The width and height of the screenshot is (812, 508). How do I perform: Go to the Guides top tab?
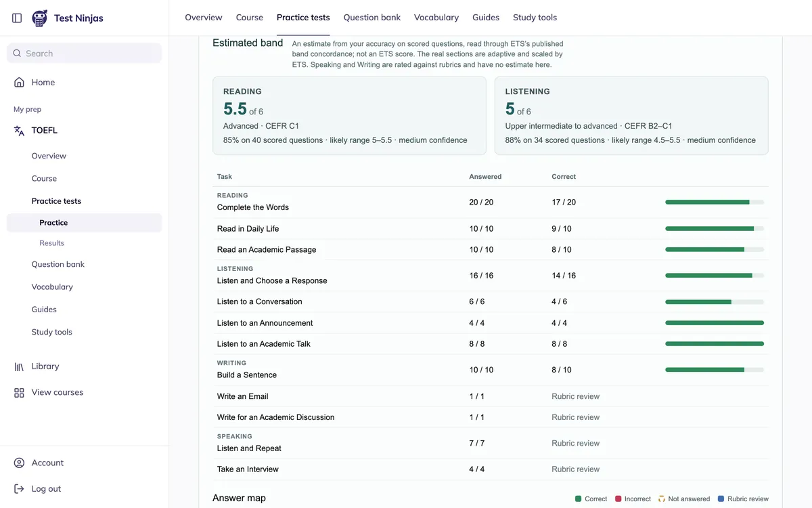[x=486, y=18]
